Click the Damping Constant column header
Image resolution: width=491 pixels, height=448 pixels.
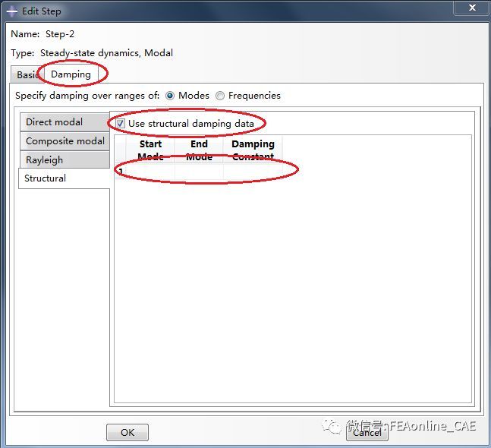pyautogui.click(x=253, y=150)
